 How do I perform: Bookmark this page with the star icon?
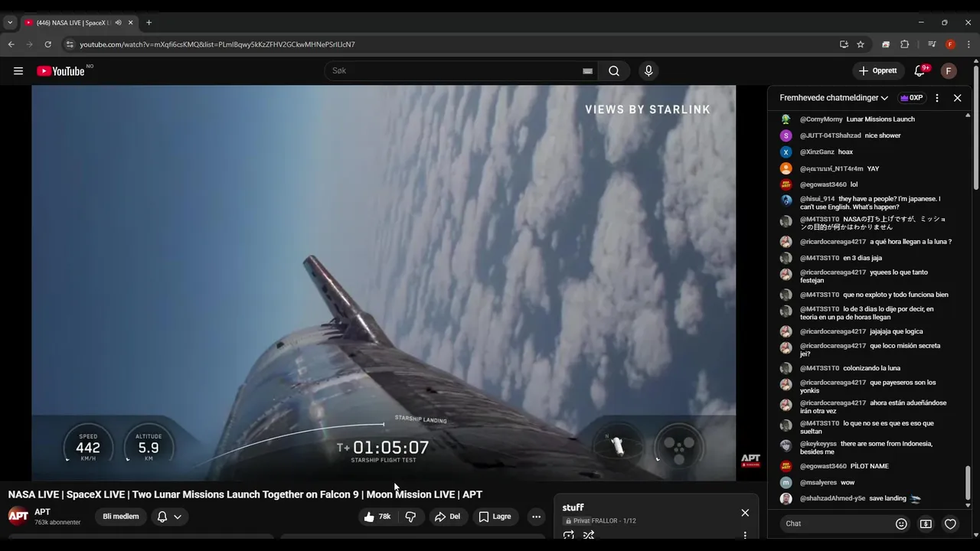pyautogui.click(x=861, y=44)
